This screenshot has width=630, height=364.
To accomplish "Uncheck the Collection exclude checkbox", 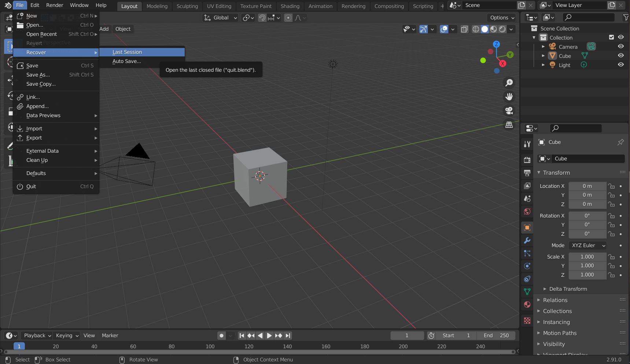I will click(x=611, y=37).
